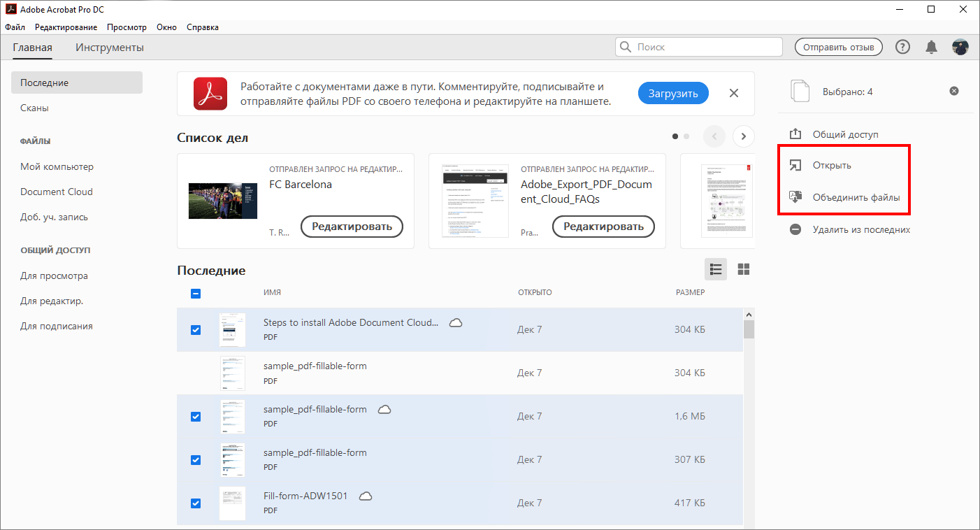Click the notifications bell icon
This screenshot has height=530, width=980.
pos(931,48)
